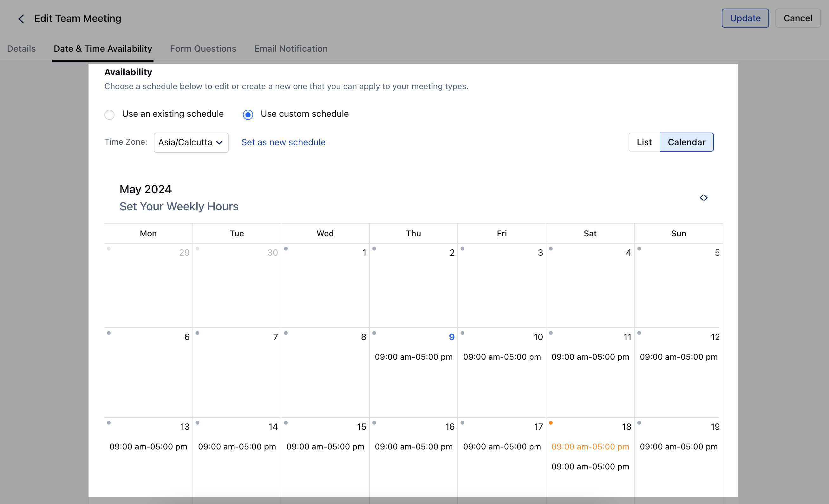Open Email Notification tab
This screenshot has width=829, height=504.
[291, 49]
